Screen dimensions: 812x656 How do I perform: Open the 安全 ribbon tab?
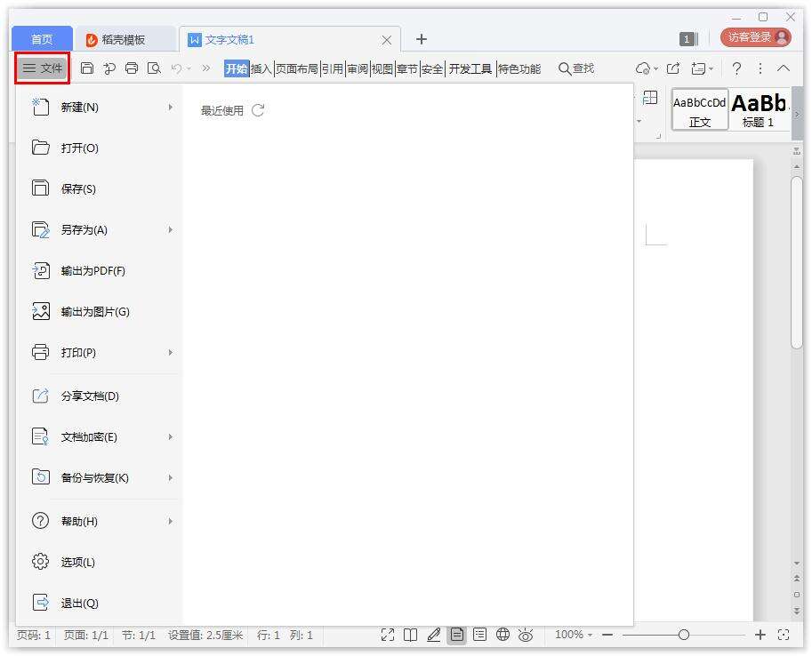click(x=432, y=68)
